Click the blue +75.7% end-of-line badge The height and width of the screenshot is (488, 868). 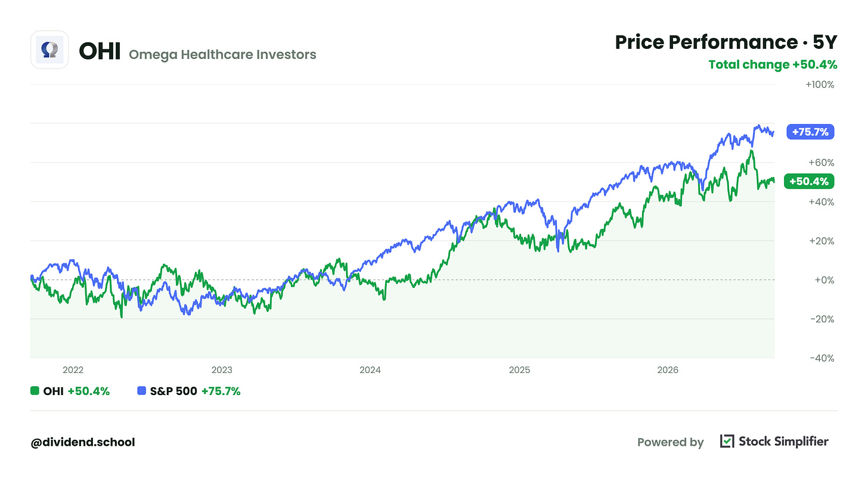pos(810,132)
